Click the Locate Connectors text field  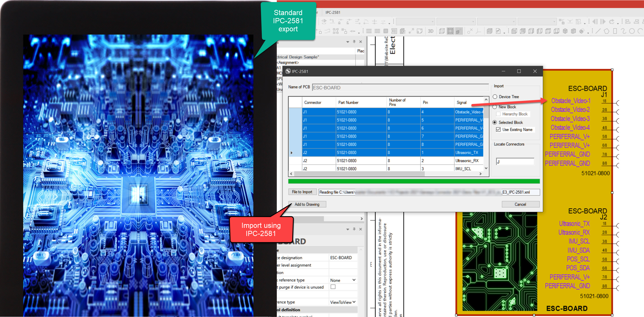point(515,162)
